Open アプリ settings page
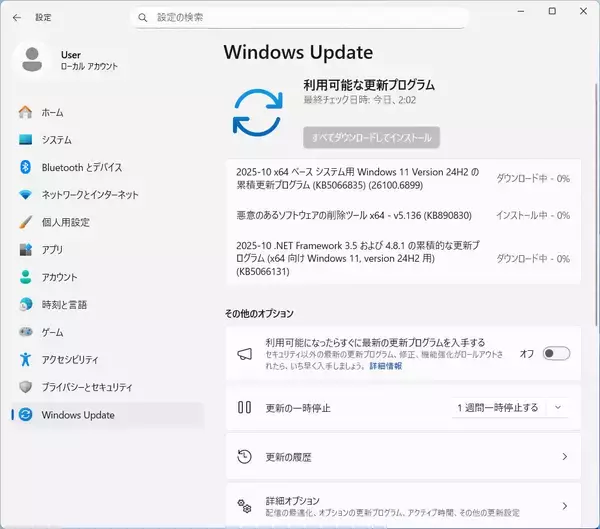Image resolution: width=600 pixels, height=529 pixels. (108, 250)
